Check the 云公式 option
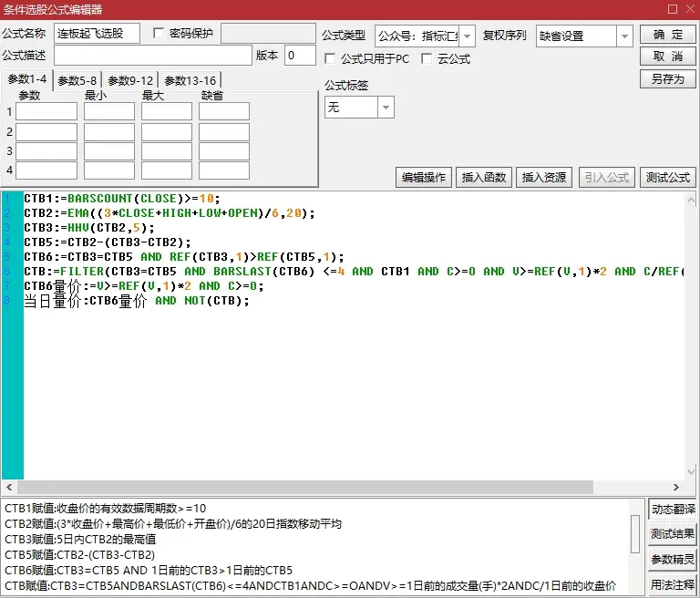Screen dimensions: 700x598 (x=427, y=59)
